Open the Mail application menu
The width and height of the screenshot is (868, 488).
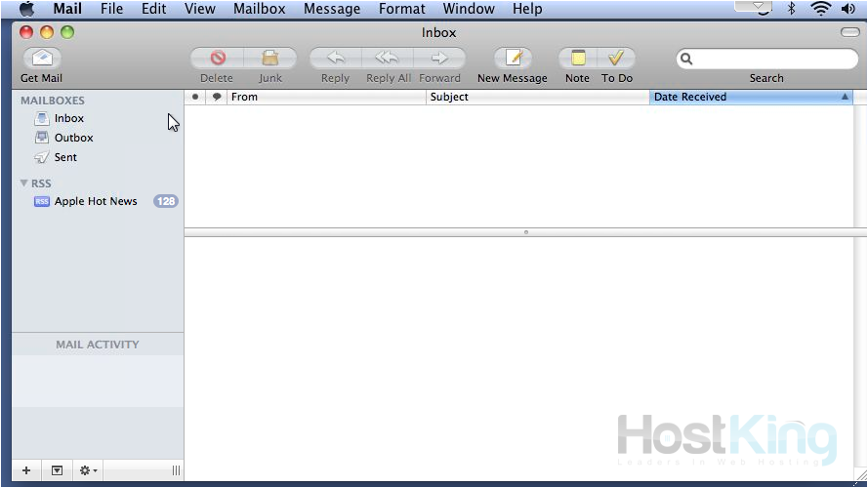pyautogui.click(x=67, y=9)
